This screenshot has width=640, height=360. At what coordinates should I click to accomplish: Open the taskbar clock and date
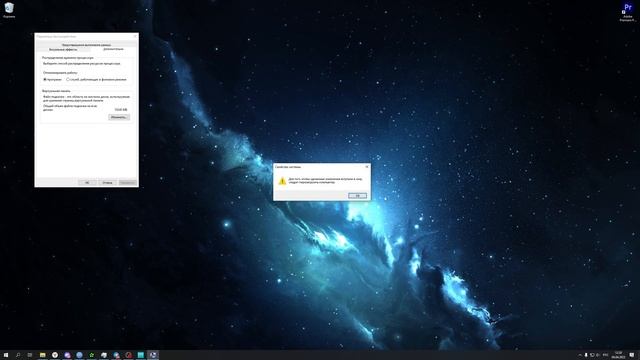618,355
